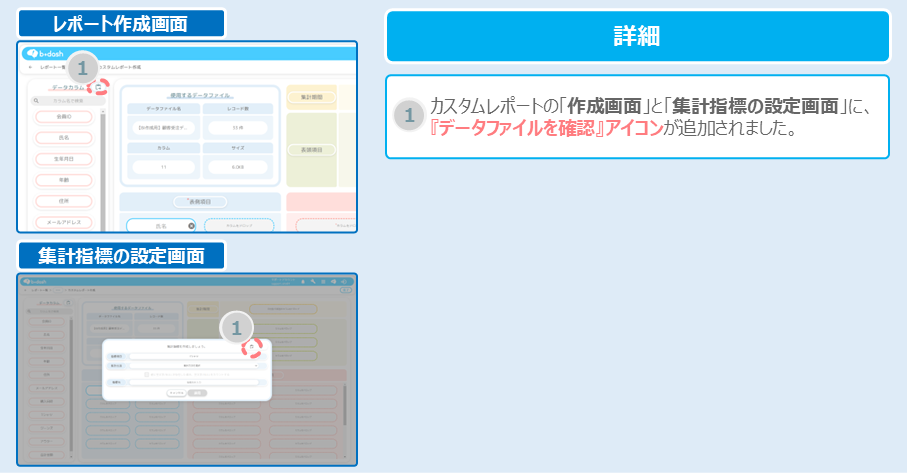Click the logout icon in metric settings header
Screen dimensions: 907x473
tap(344, 282)
